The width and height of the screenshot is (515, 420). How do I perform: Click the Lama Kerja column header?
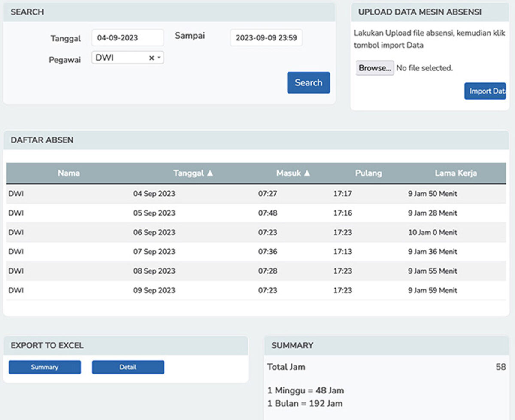click(456, 173)
